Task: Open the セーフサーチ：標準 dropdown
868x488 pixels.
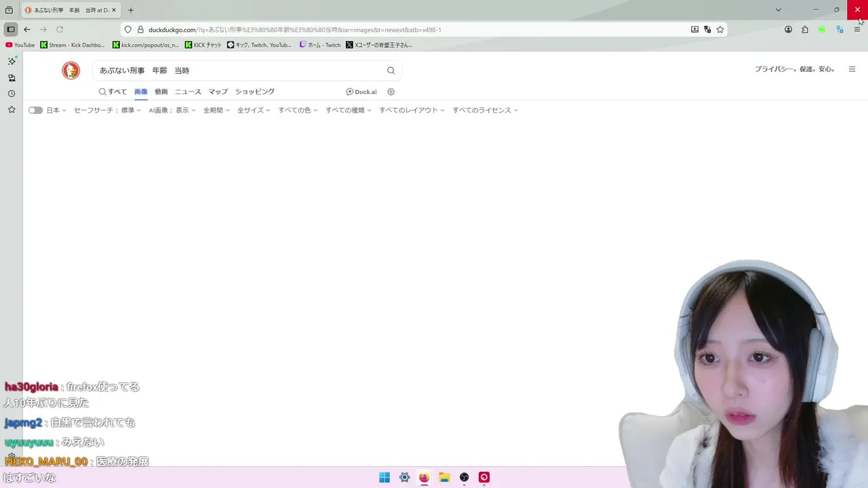Action: [x=107, y=110]
